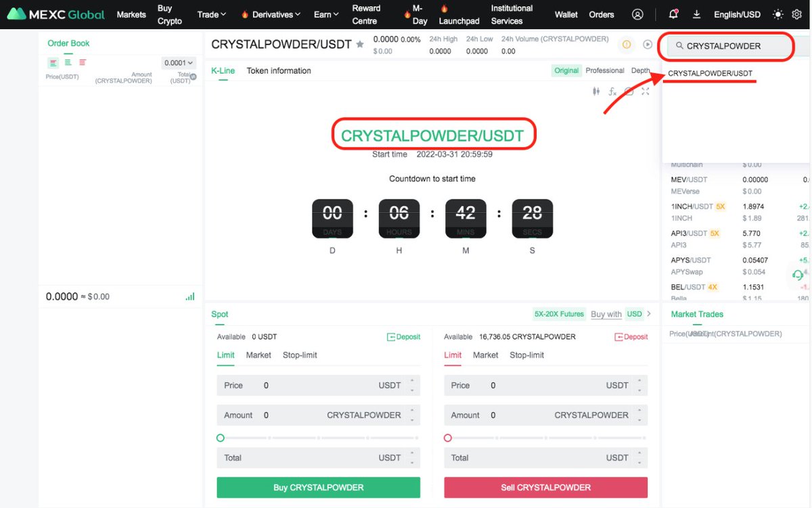Click the candlestick chart type icon
Viewport: 812px width, 508px height.
[x=596, y=91]
